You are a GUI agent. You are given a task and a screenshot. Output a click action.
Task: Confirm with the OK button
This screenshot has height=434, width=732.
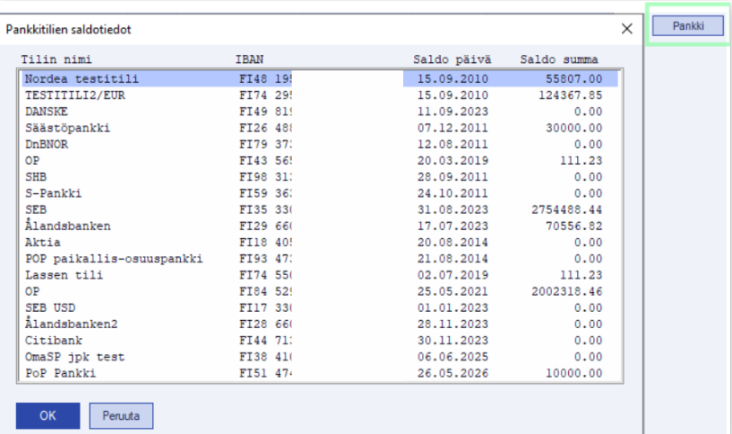[x=48, y=415]
